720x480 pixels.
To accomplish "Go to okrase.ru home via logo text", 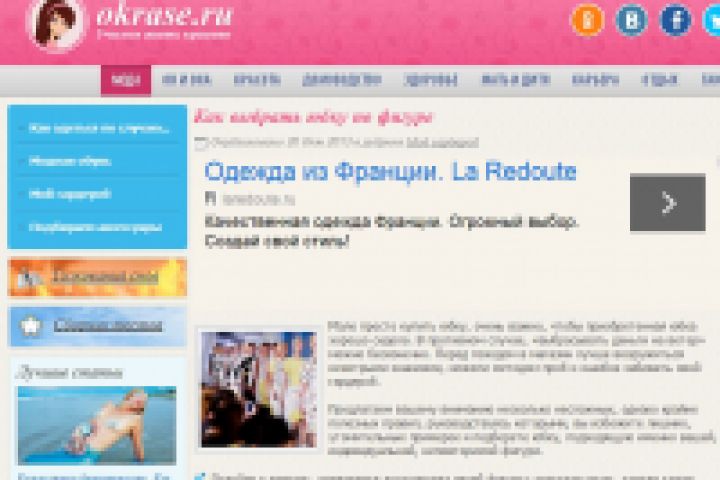I will coord(164,16).
